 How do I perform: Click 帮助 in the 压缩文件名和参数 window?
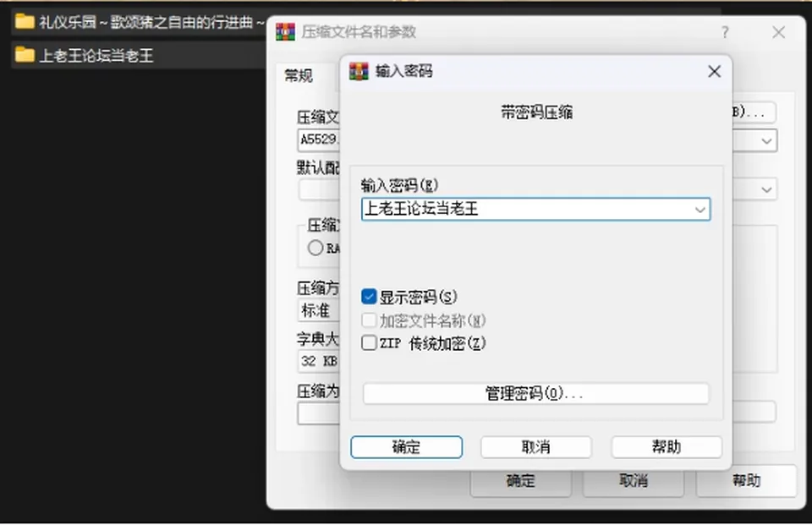[x=746, y=480]
